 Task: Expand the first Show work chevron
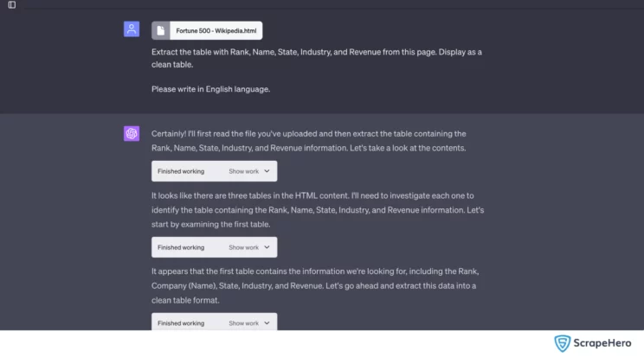tap(267, 171)
